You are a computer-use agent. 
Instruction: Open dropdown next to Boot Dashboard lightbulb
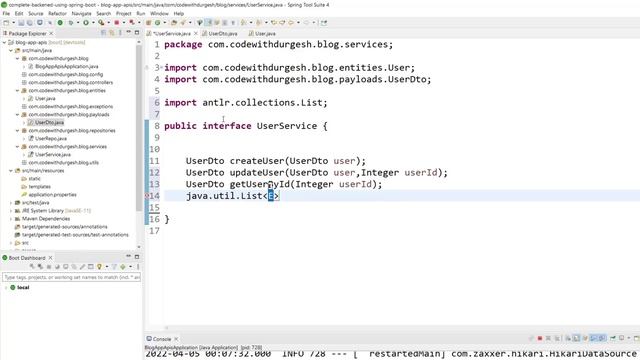click(x=107, y=267)
